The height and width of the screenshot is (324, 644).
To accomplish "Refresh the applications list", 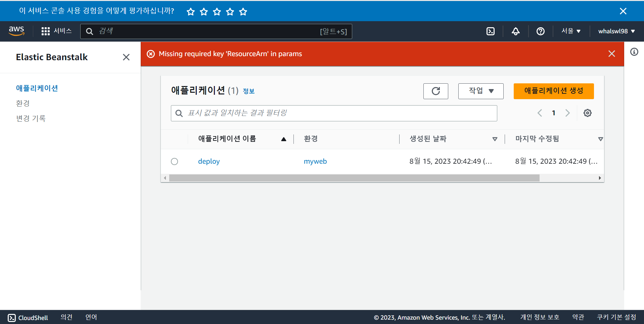I will coord(436,91).
